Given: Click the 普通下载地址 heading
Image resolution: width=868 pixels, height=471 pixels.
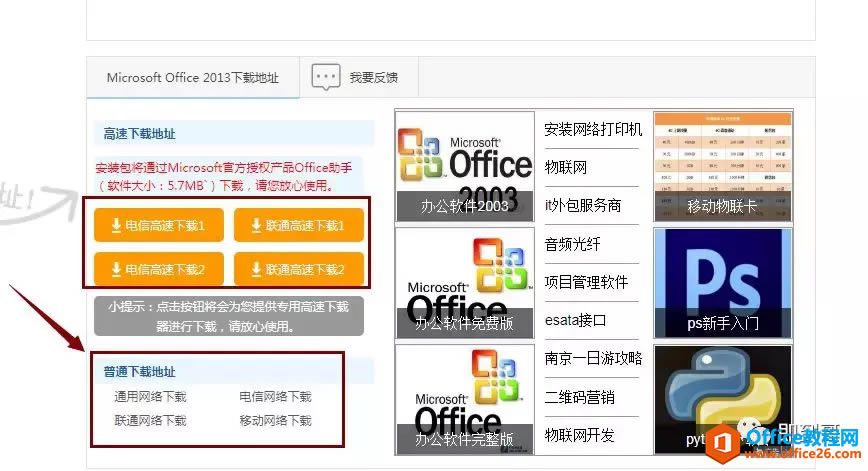Looking at the screenshot, I should point(139,372).
